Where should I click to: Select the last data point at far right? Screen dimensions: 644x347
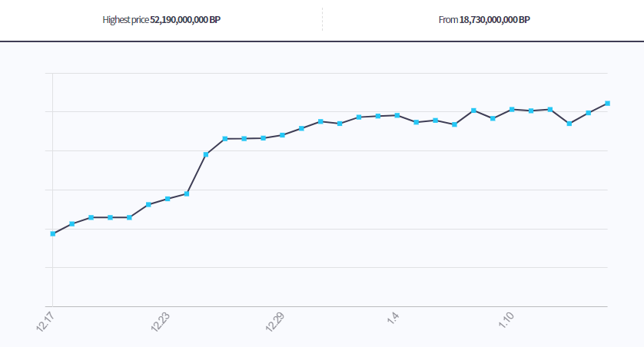[x=608, y=103]
